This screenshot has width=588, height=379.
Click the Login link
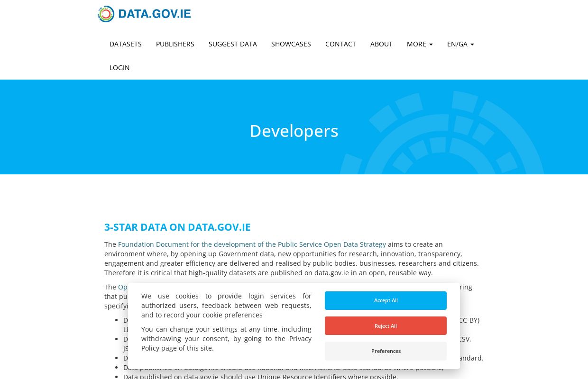(119, 68)
